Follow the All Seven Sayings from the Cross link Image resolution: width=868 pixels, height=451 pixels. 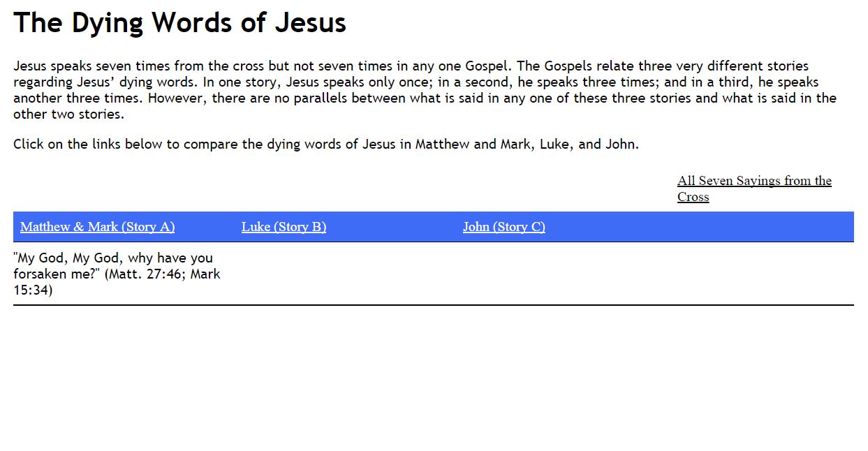coord(754,188)
